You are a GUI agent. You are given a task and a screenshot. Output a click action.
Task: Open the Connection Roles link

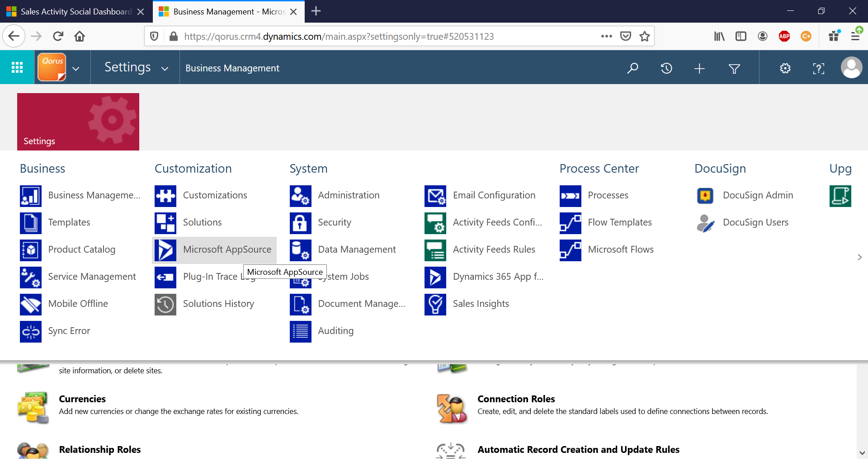point(516,399)
